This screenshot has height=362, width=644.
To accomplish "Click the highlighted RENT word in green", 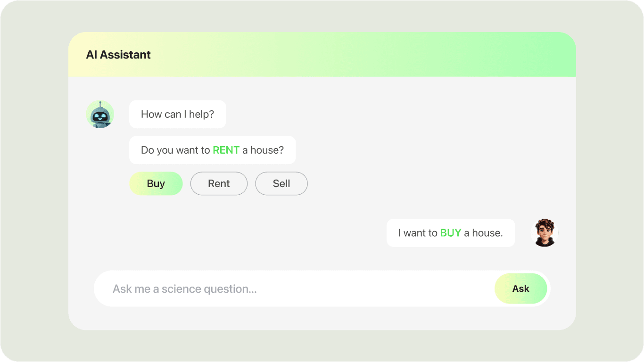I will coord(226,150).
